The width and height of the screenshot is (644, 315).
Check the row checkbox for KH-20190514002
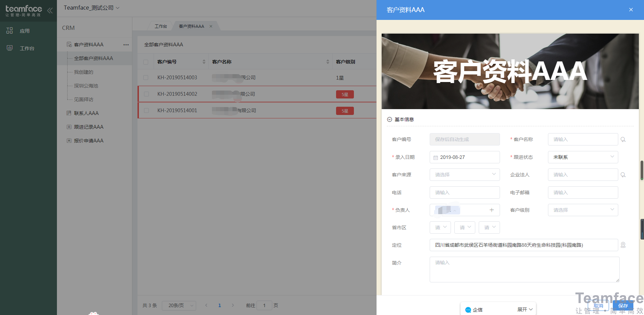(x=146, y=94)
